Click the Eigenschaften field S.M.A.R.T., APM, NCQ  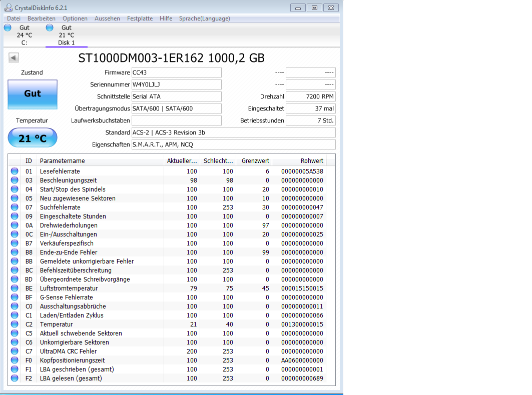click(x=233, y=144)
